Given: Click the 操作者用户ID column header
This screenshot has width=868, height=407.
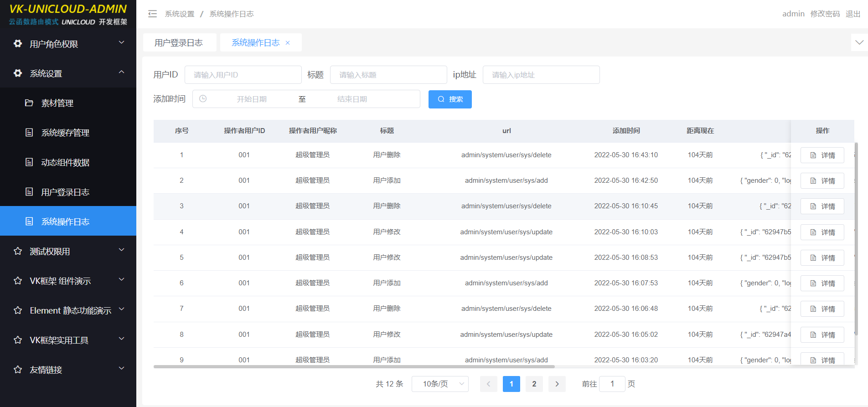Looking at the screenshot, I should (244, 131).
